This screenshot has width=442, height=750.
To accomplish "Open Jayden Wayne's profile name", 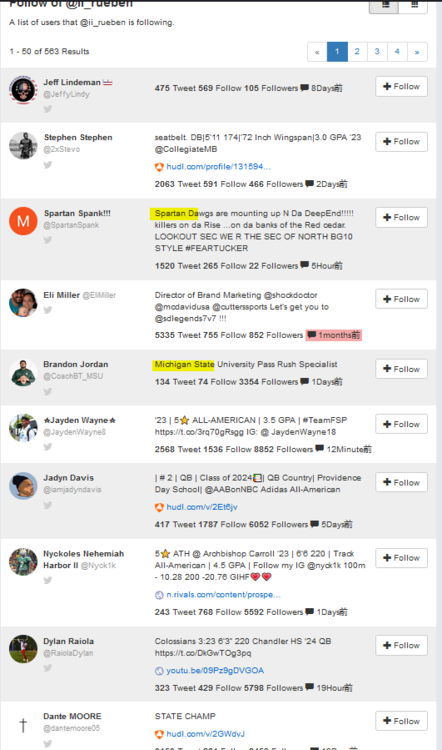I will click(x=79, y=420).
